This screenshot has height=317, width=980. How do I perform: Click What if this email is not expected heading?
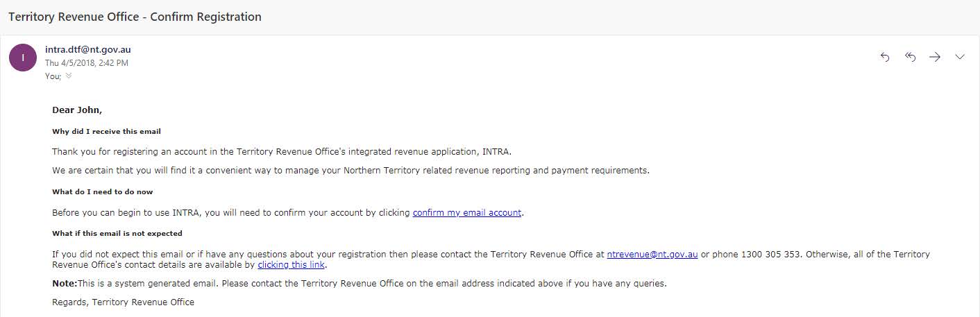click(117, 234)
